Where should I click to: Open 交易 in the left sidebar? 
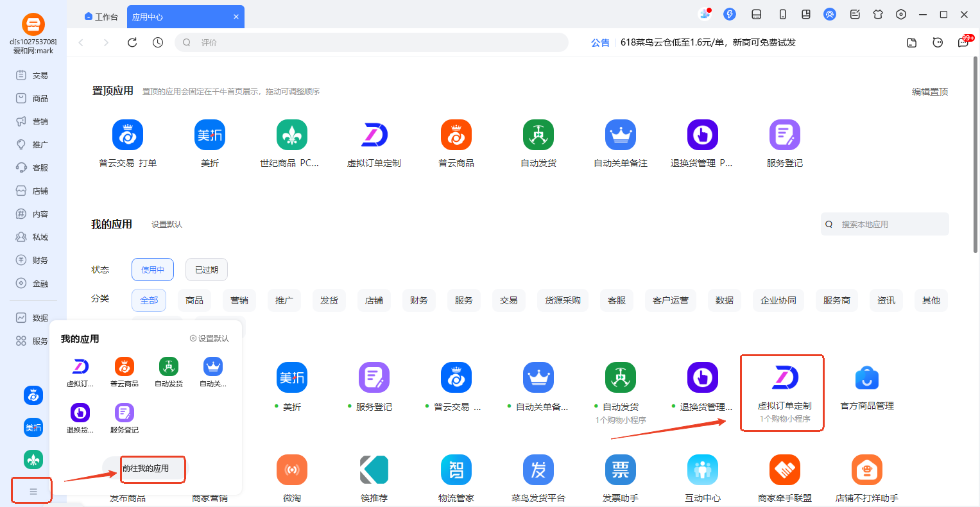pyautogui.click(x=33, y=75)
